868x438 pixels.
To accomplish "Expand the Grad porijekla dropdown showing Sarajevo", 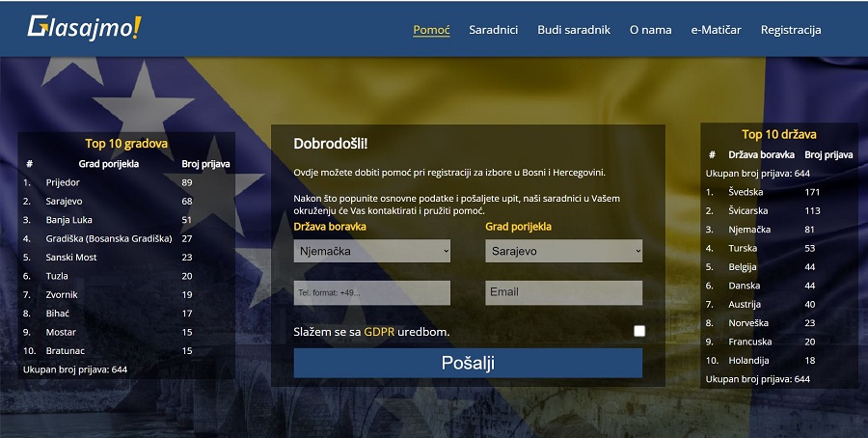I will tap(563, 251).
